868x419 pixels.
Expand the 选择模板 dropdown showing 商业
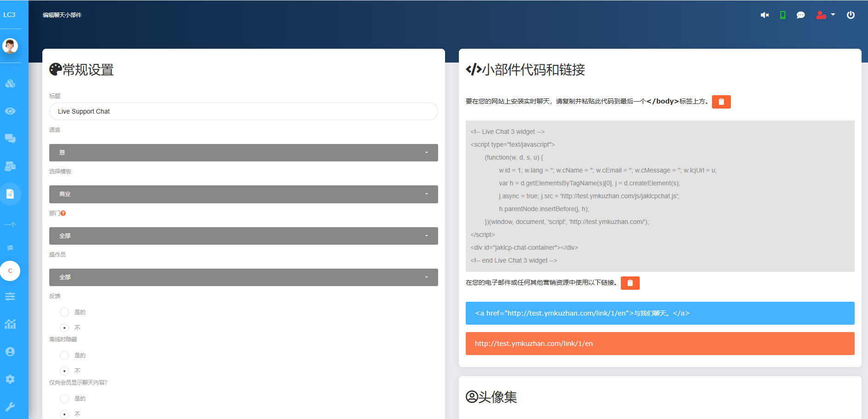coord(243,194)
